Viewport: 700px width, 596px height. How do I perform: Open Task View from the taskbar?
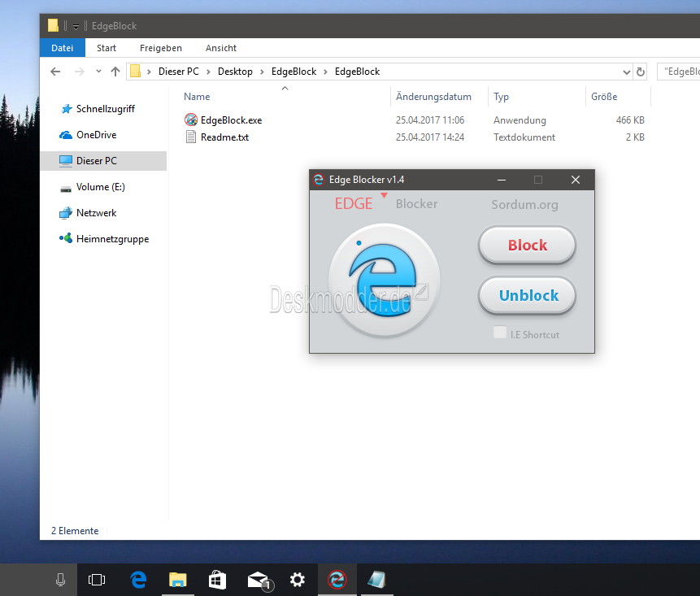[97, 580]
